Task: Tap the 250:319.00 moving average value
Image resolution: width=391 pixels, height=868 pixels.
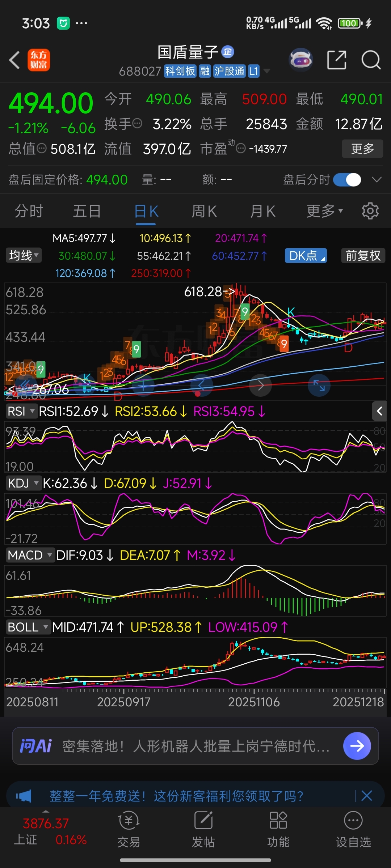Action: (x=161, y=273)
